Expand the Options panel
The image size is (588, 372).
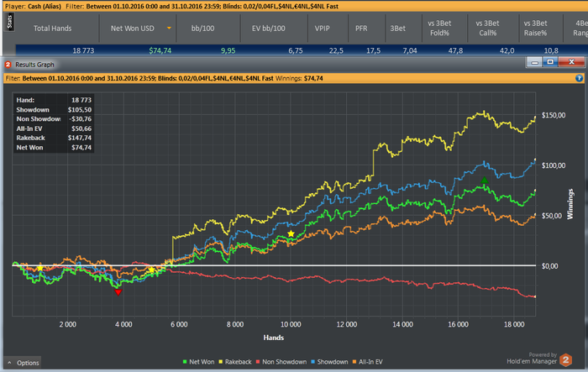[x=23, y=363]
